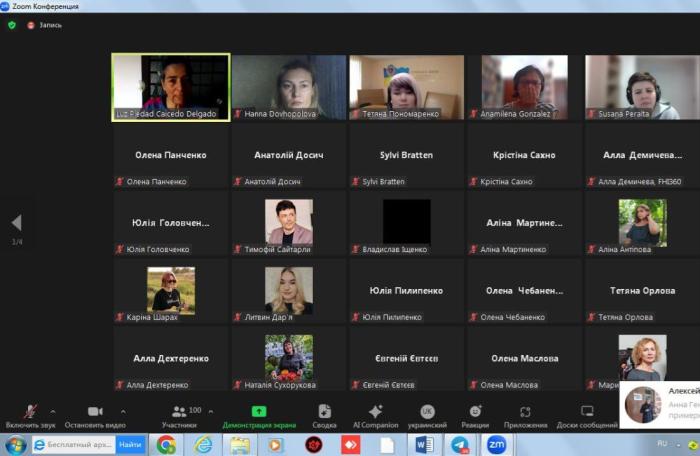Viewport: 700px width, 456px height.
Task: Open Доски сообщений whiteboards
Action: click(587, 415)
